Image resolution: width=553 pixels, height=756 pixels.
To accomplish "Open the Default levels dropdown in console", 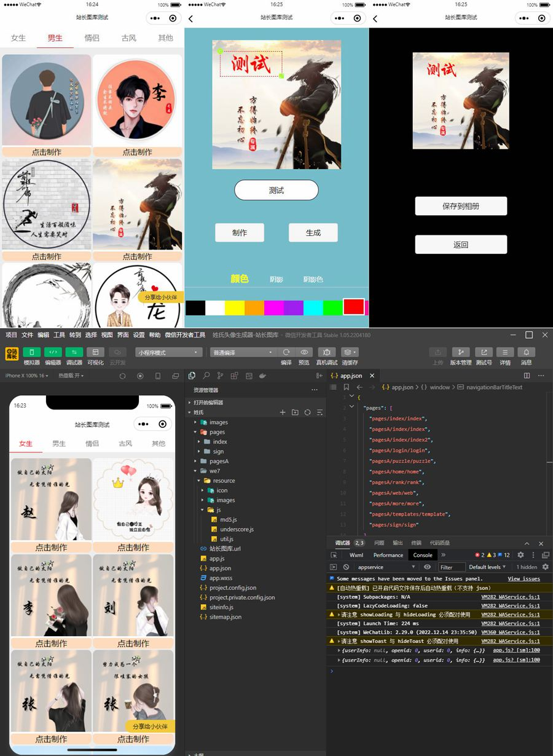I will (487, 567).
